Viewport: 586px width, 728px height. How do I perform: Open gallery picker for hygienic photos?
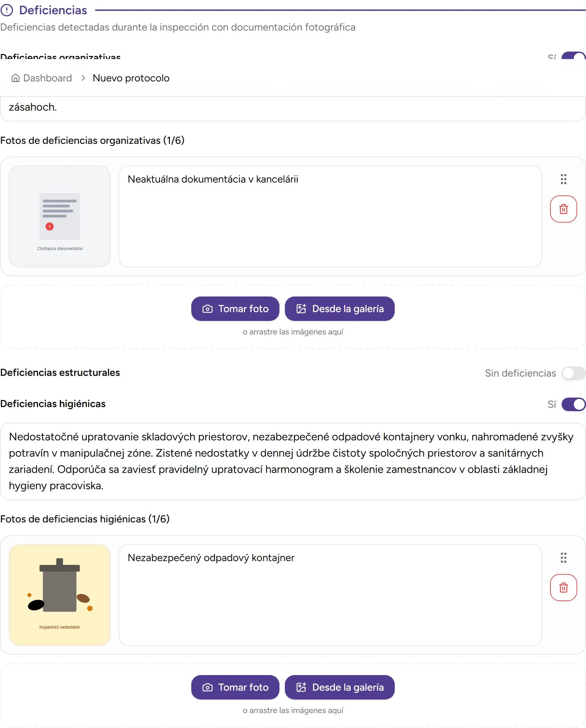coord(339,687)
